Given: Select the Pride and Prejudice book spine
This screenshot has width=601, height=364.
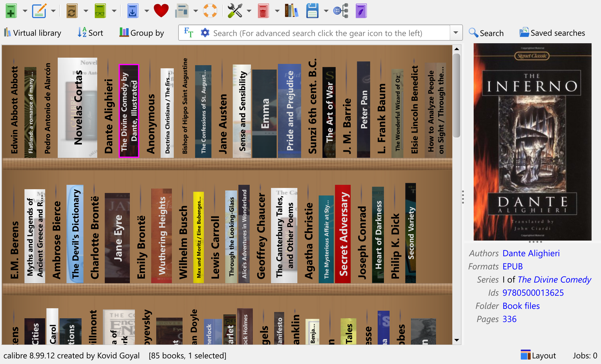Looking at the screenshot, I should tap(290, 111).
